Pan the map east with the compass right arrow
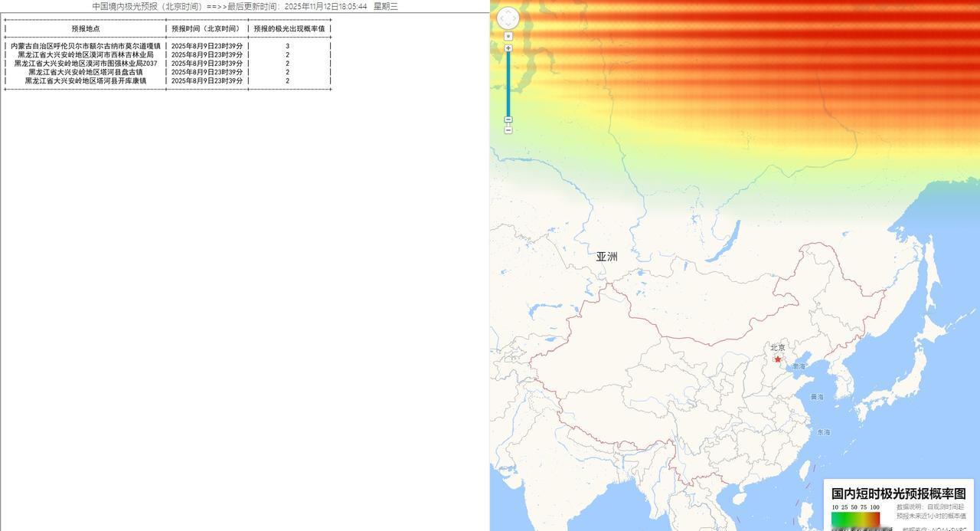This screenshot has width=980, height=531. (x=515, y=17)
